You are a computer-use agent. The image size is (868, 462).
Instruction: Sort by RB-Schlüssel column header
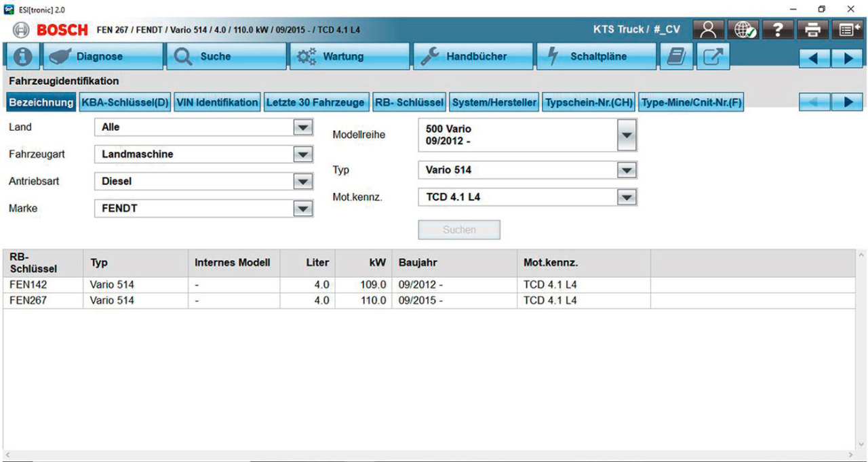[x=43, y=263]
